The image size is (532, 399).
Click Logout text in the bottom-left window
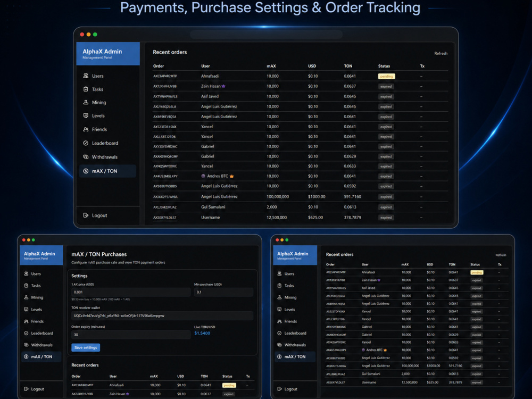click(37, 389)
